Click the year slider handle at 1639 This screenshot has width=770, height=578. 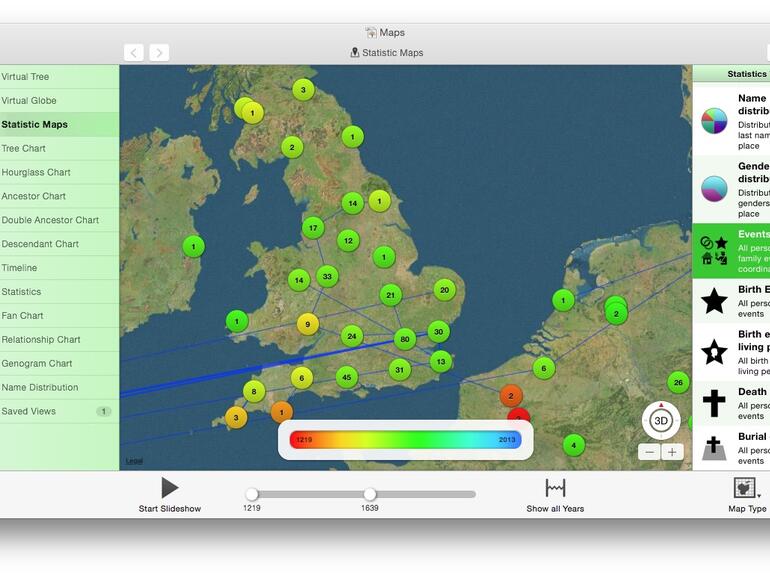pyautogui.click(x=370, y=494)
